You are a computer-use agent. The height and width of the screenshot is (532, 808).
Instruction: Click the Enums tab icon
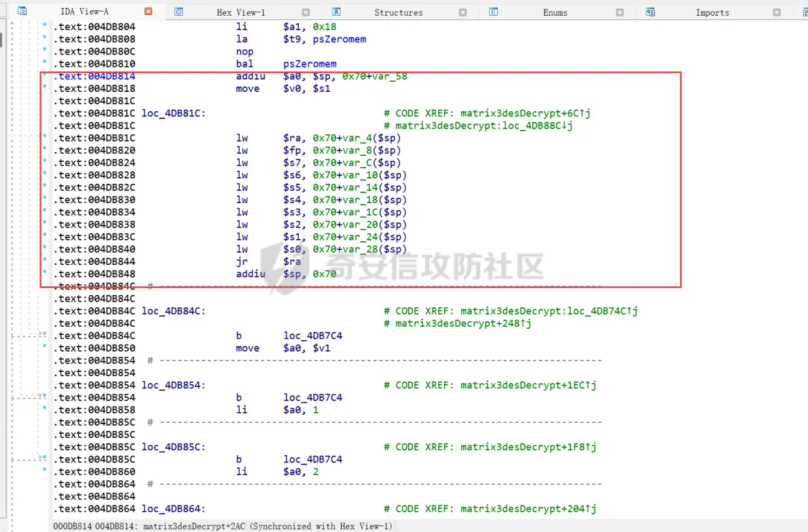point(493,12)
